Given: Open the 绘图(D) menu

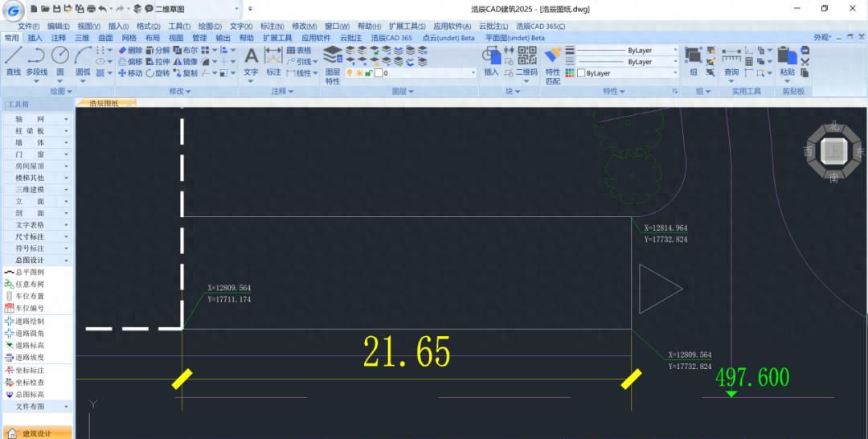Looking at the screenshot, I should tap(210, 26).
